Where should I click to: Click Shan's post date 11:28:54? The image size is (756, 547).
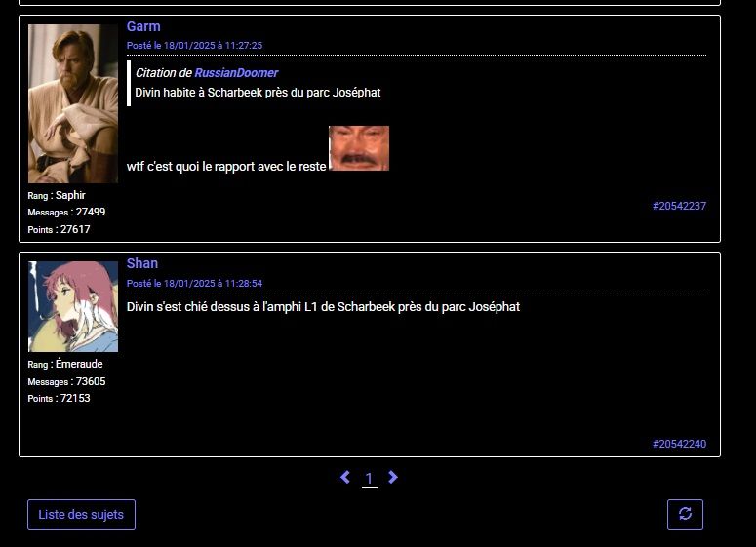(x=194, y=283)
